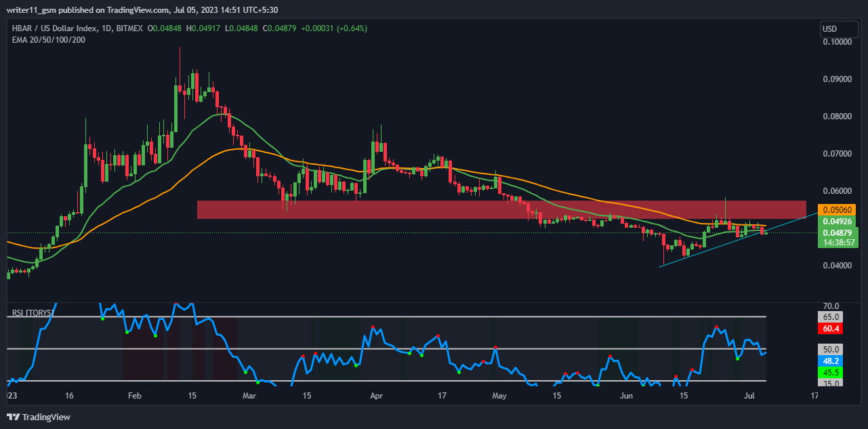Click the 0.10000 price axis label
Viewport: 868px width, 429px height.
pyautogui.click(x=836, y=41)
